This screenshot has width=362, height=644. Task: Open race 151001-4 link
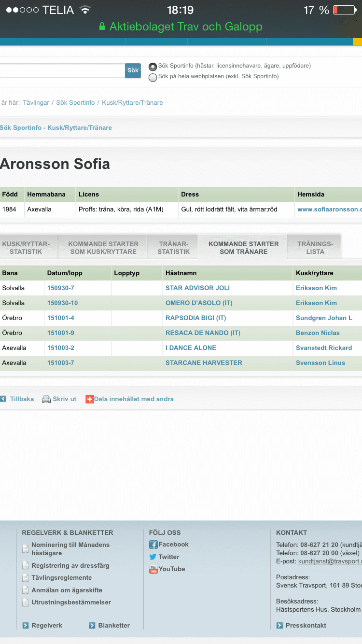pos(60,318)
